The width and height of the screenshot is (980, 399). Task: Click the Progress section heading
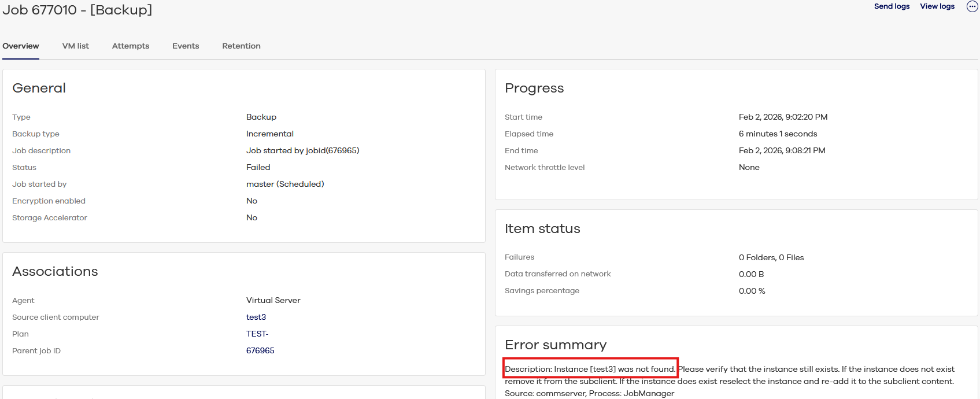click(x=534, y=88)
